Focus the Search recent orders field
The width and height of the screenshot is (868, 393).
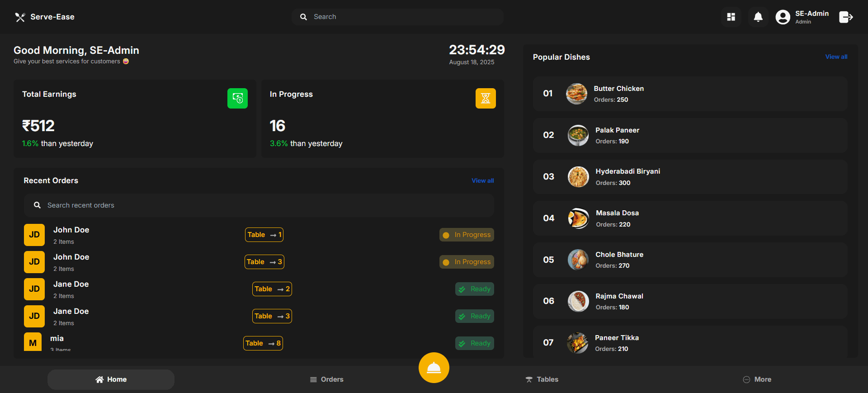point(259,205)
